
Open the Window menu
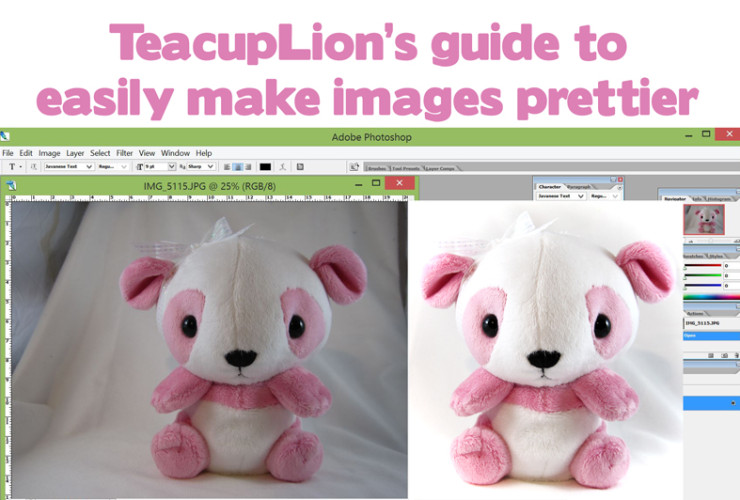point(175,153)
